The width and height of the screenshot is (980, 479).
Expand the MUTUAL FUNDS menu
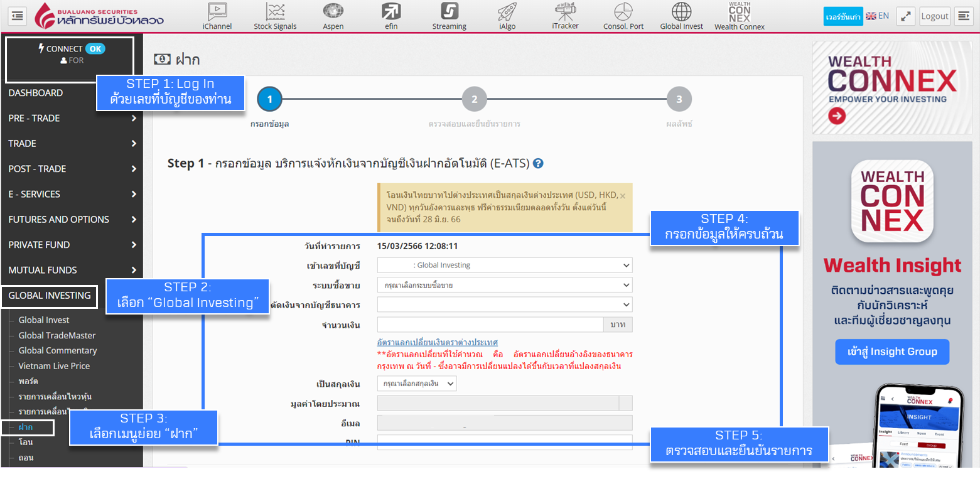pyautogui.click(x=72, y=270)
